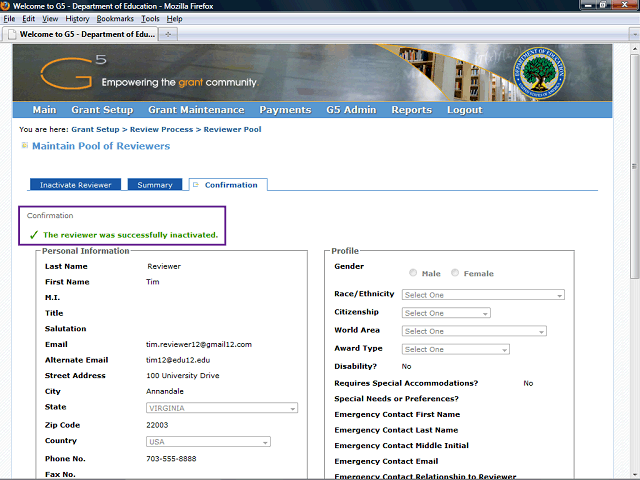
Task: Click the small icon on Confirmation tab
Action: 196,185
